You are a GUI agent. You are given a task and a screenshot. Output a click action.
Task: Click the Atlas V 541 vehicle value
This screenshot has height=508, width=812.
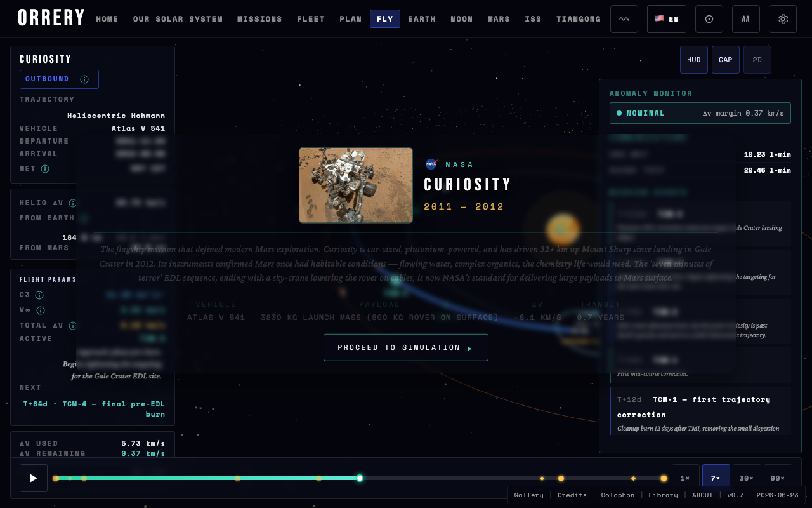[x=138, y=128]
